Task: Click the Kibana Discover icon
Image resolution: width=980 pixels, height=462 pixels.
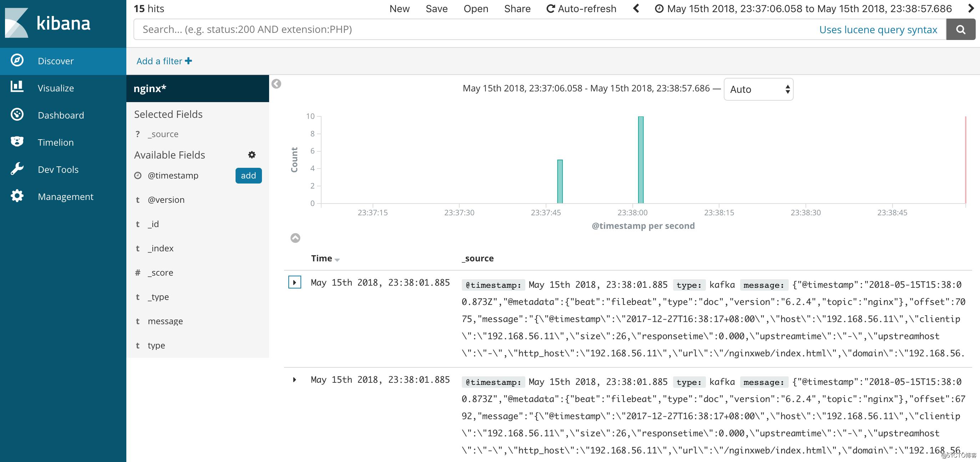Action: tap(17, 61)
